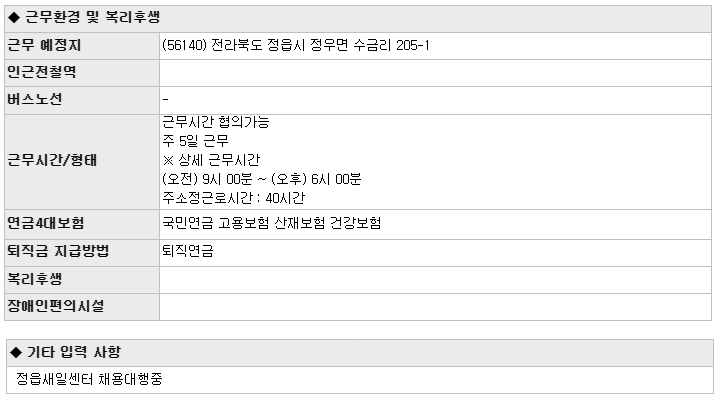The image size is (720, 410).
Task: Click the diamond icon before 근무환경 및 복리후생
Action: click(x=14, y=18)
